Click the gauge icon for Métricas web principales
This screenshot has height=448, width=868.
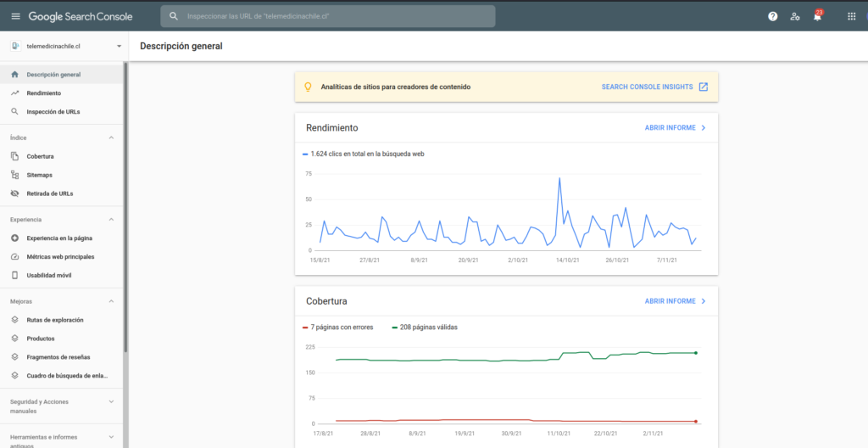pos(15,257)
